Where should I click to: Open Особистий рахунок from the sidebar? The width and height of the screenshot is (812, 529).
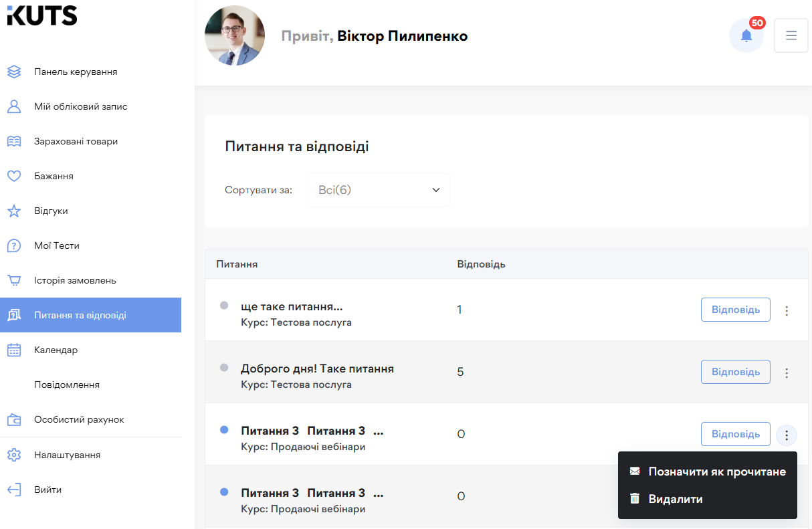(14, 419)
